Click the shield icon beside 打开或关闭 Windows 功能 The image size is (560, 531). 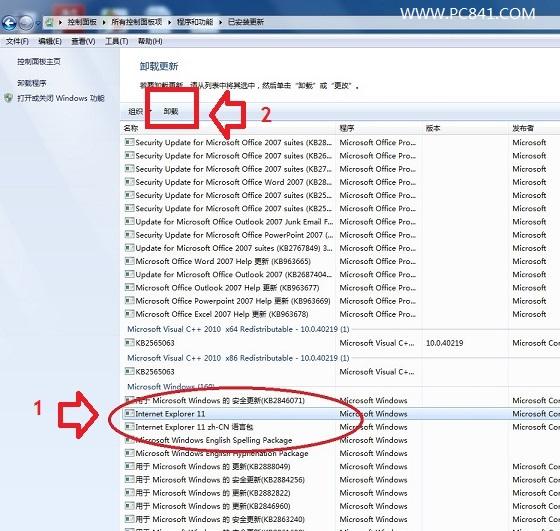tap(9, 98)
